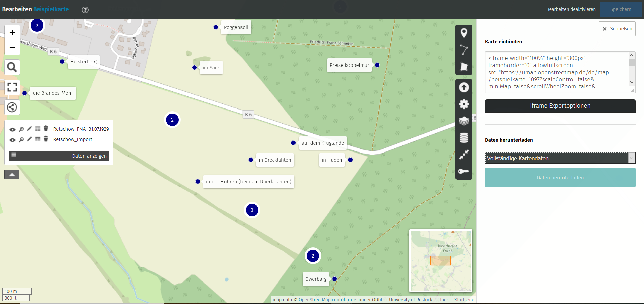Open the import data upload tool
The image size is (644, 304).
pyautogui.click(x=464, y=87)
